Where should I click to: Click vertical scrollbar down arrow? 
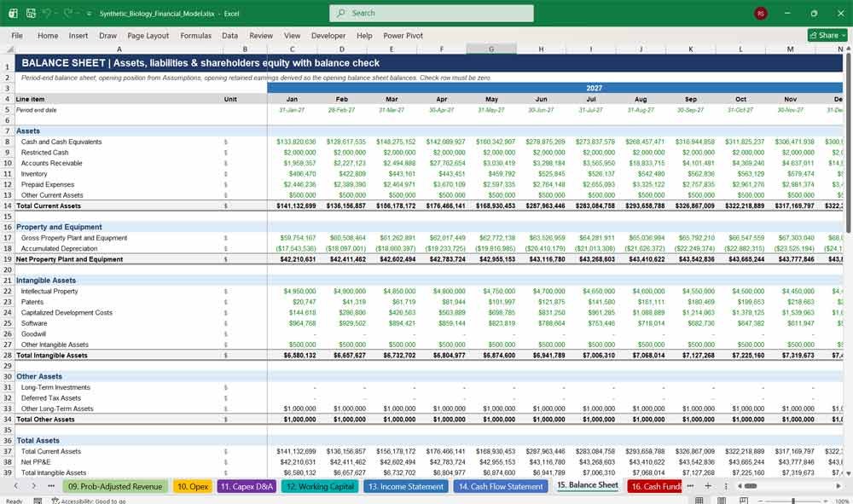tap(848, 474)
